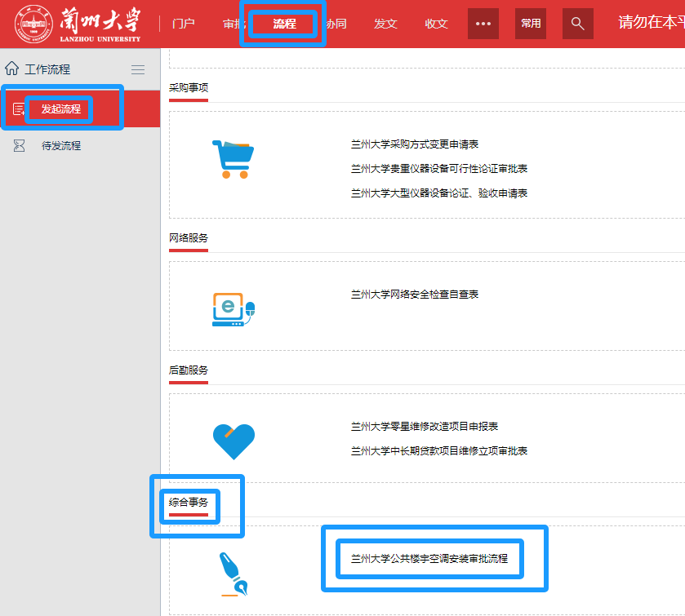The image size is (685, 616).
Task: Open 兰州大学中长期贷款项目维修立项审批表
Action: pos(439,450)
